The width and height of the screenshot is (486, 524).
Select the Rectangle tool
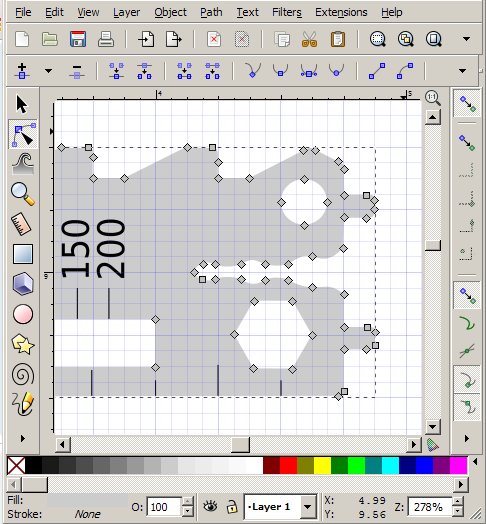[x=23, y=254]
